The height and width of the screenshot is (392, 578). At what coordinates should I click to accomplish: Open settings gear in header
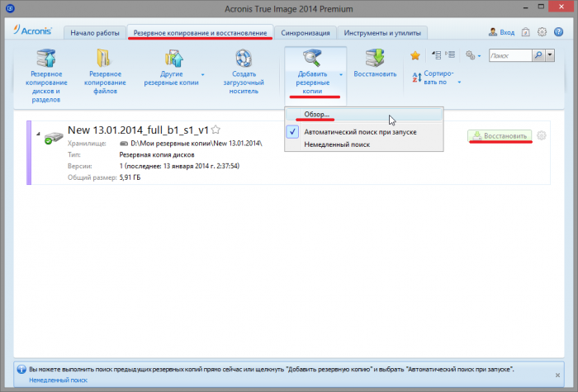click(542, 32)
